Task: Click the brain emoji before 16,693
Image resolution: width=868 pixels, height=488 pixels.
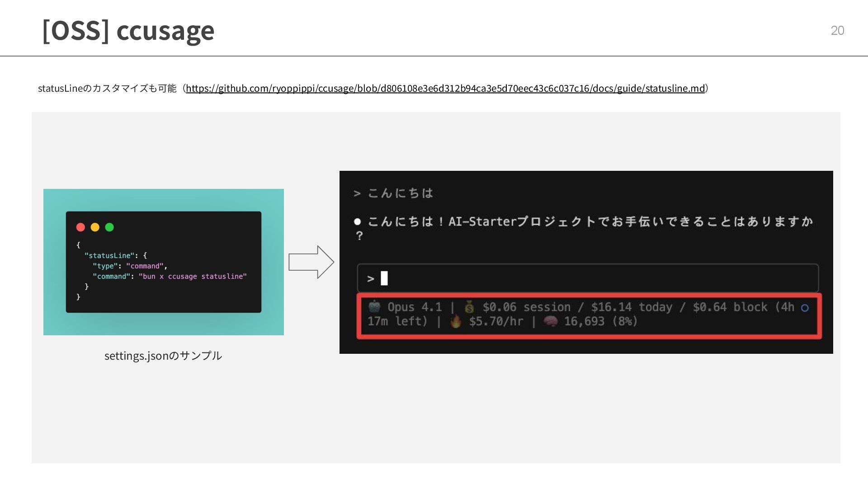Action: (x=551, y=321)
